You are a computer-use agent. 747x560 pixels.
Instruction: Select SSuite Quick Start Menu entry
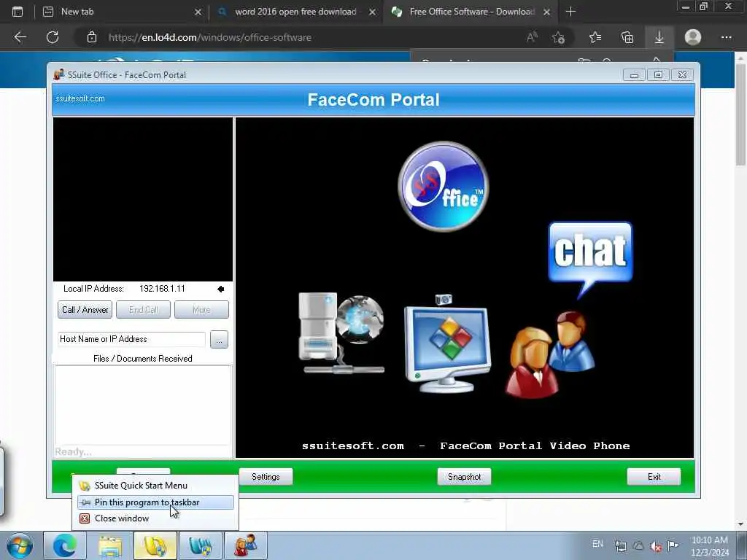coord(155,486)
